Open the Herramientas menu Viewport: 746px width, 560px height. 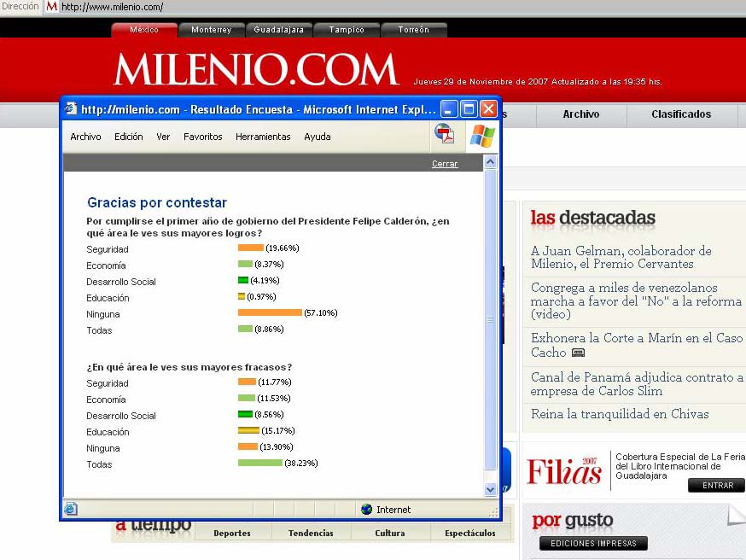coord(263,137)
